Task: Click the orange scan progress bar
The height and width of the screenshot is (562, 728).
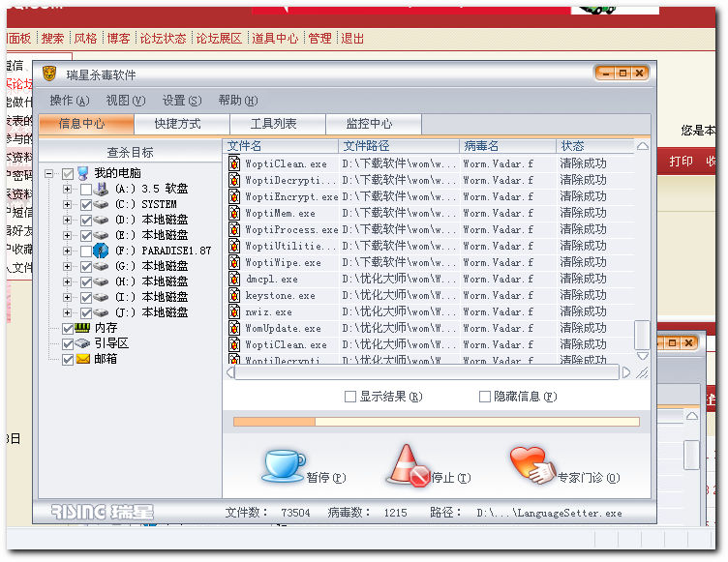Action: point(437,422)
